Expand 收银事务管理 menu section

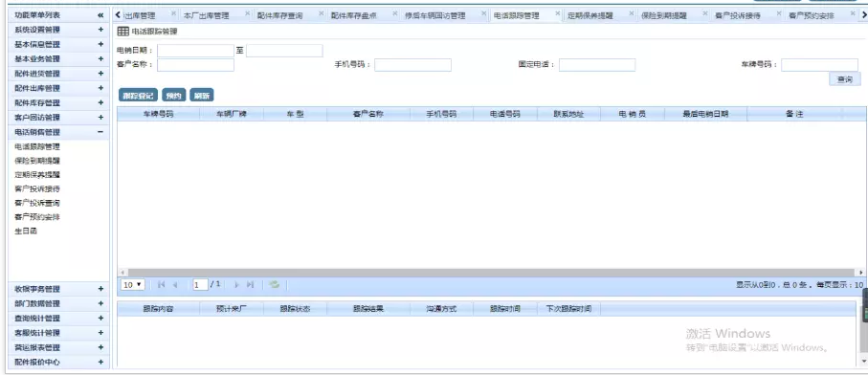(100, 289)
